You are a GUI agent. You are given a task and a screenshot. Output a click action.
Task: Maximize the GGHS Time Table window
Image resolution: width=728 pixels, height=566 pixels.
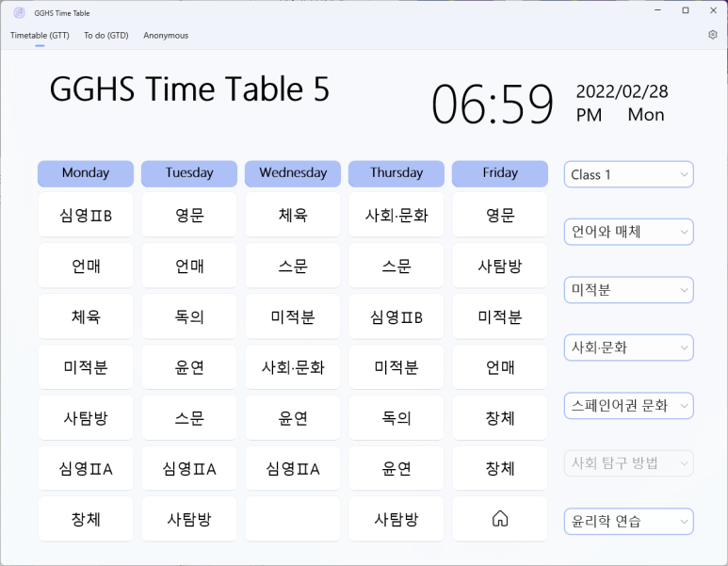tap(686, 10)
